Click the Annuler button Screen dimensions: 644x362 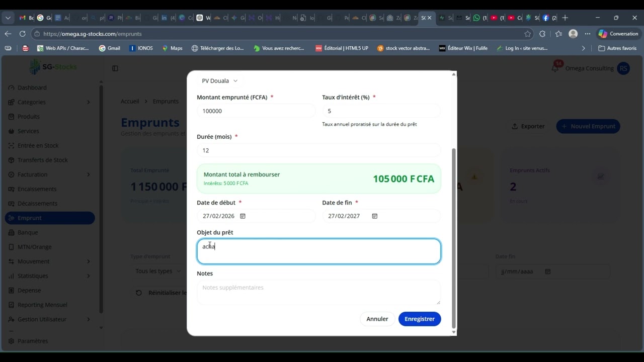pyautogui.click(x=377, y=319)
